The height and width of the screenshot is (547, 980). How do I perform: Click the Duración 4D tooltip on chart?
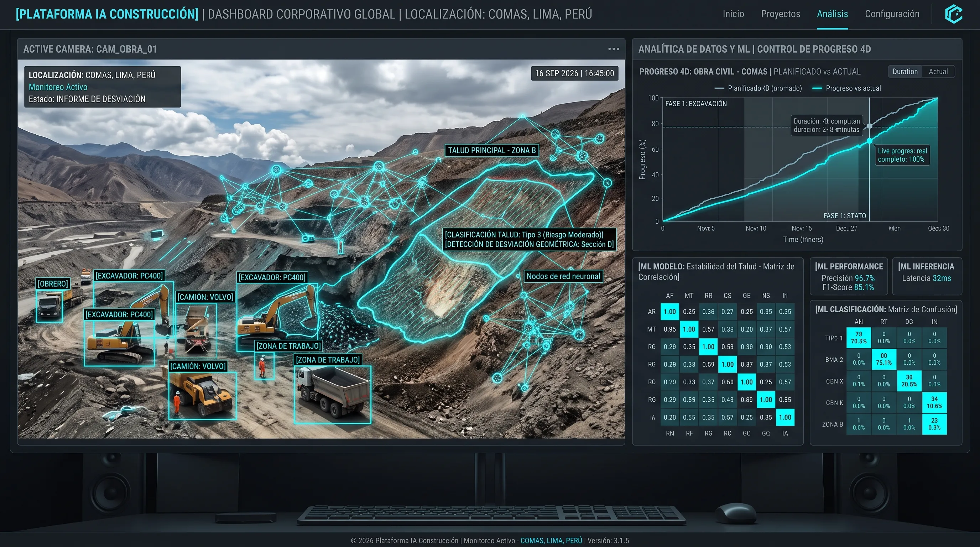click(x=826, y=125)
